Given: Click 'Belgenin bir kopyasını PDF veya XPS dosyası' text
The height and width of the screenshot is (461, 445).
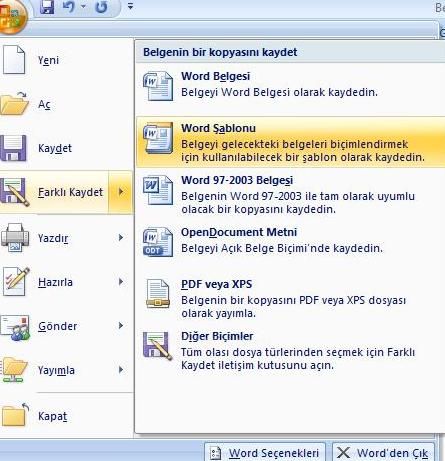Looking at the screenshot, I should (293, 300).
